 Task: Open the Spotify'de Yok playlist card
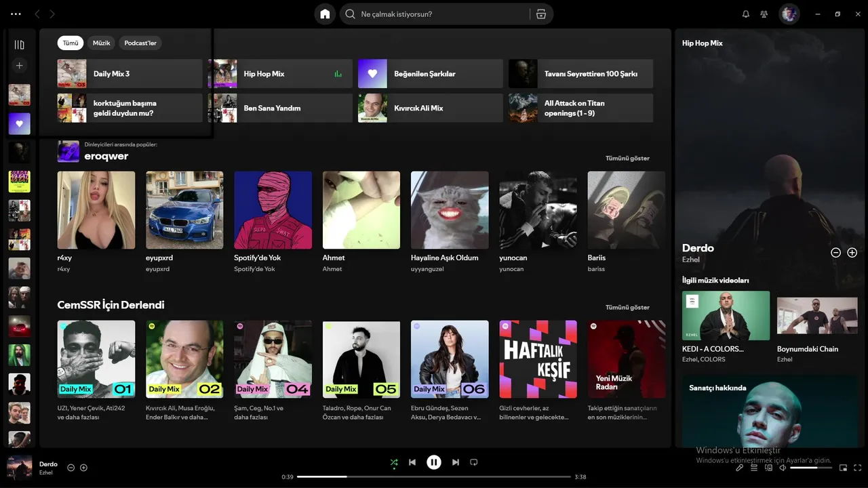pyautogui.click(x=273, y=222)
